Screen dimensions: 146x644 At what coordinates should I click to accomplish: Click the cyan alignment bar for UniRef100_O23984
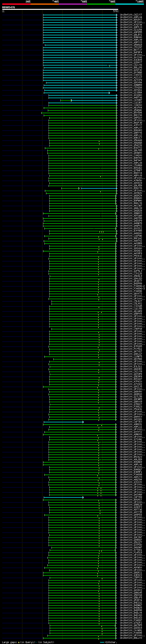[77, 93]
